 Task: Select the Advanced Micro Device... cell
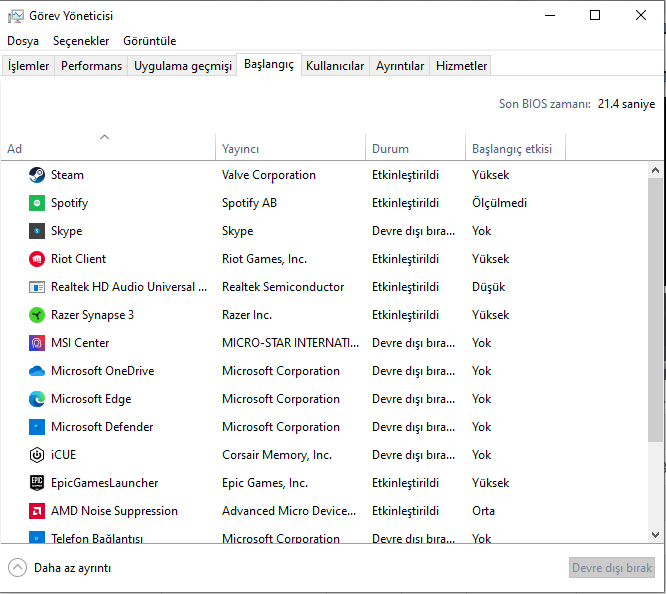(x=289, y=511)
